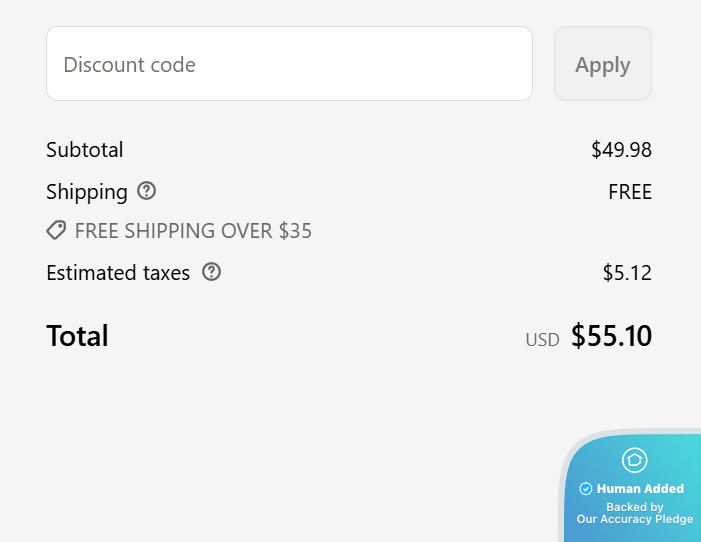Click the Estimated taxes label
701x542 pixels.
point(118,272)
